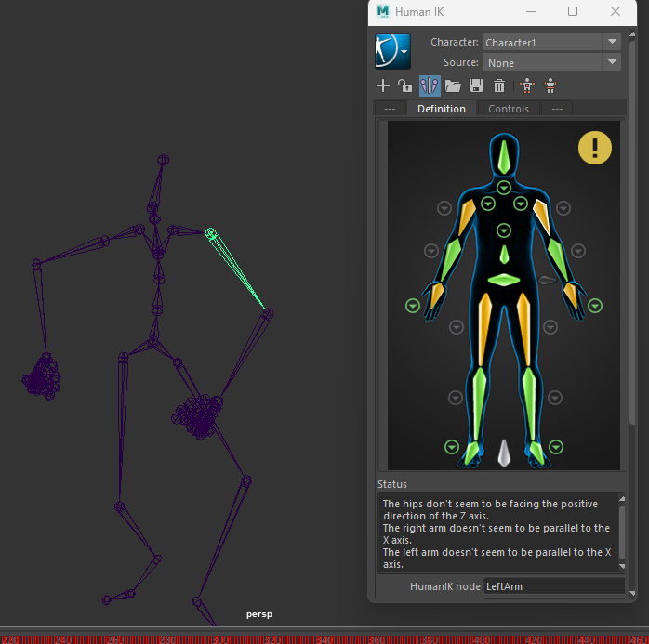Select the green shin bone on figure's right leg

pyautogui.click(x=479, y=404)
